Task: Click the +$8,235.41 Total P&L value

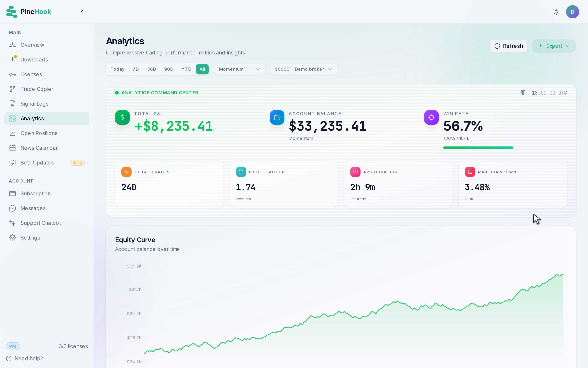Action: (x=174, y=126)
